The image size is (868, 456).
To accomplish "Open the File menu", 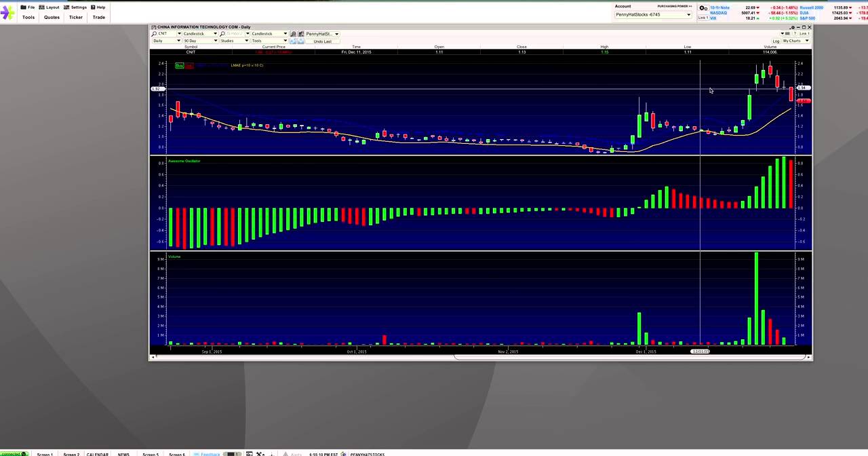I will (27, 7).
